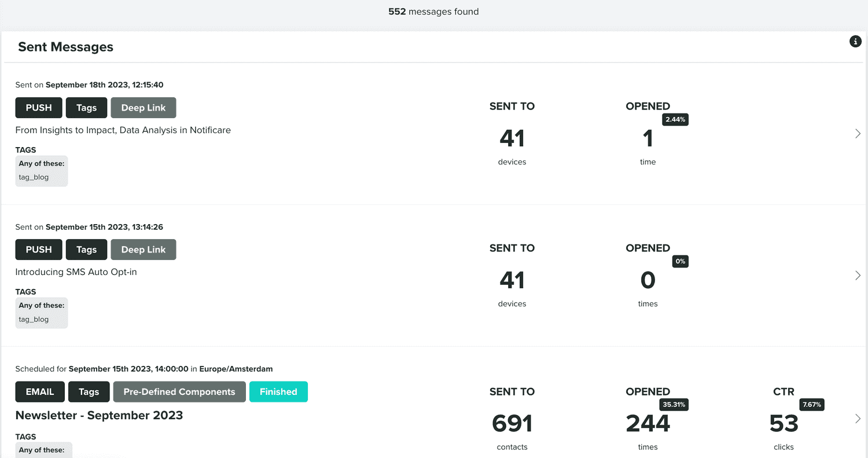Click the Tags badge on the Newsletter message

tap(89, 391)
